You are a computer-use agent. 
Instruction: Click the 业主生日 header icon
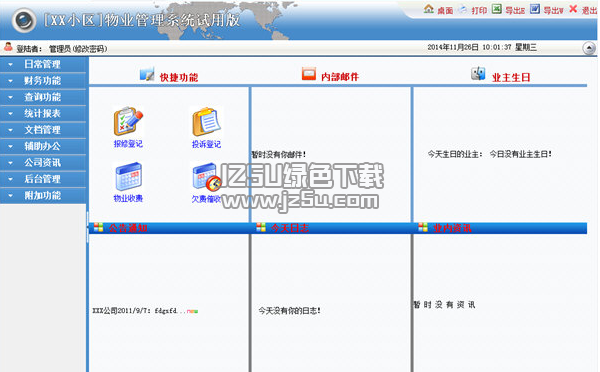click(478, 73)
